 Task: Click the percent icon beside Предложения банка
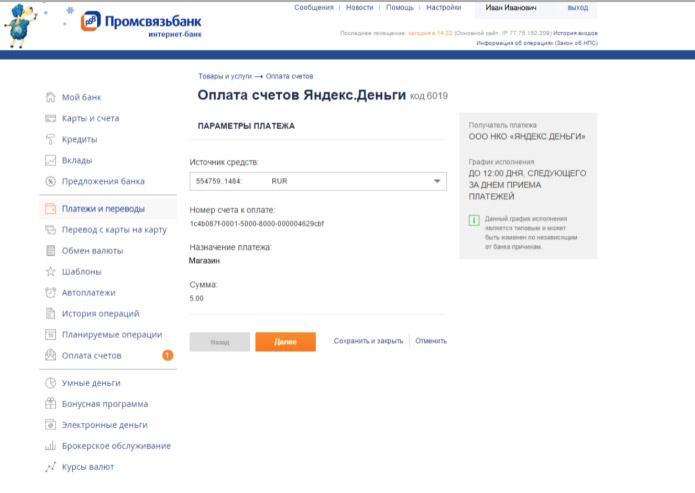[51, 181]
